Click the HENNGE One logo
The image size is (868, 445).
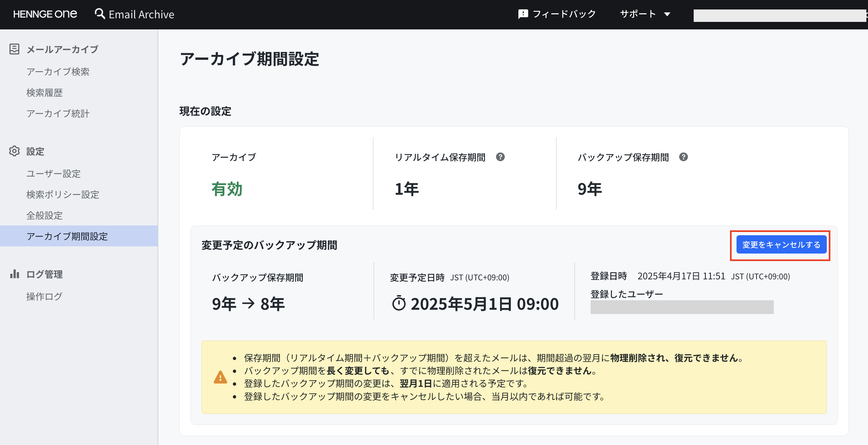(x=45, y=14)
